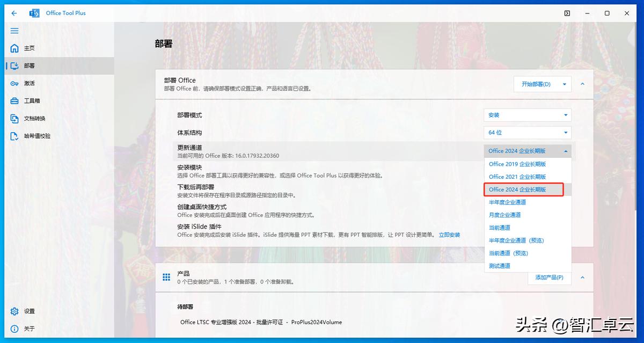Open the 部署模式 deployment mode dropdown

[x=527, y=114]
